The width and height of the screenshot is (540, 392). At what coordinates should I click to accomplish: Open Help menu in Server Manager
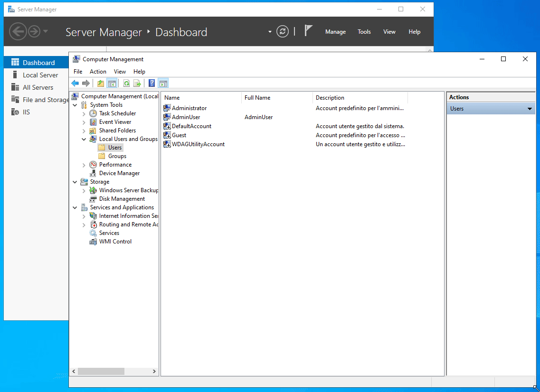pos(414,32)
